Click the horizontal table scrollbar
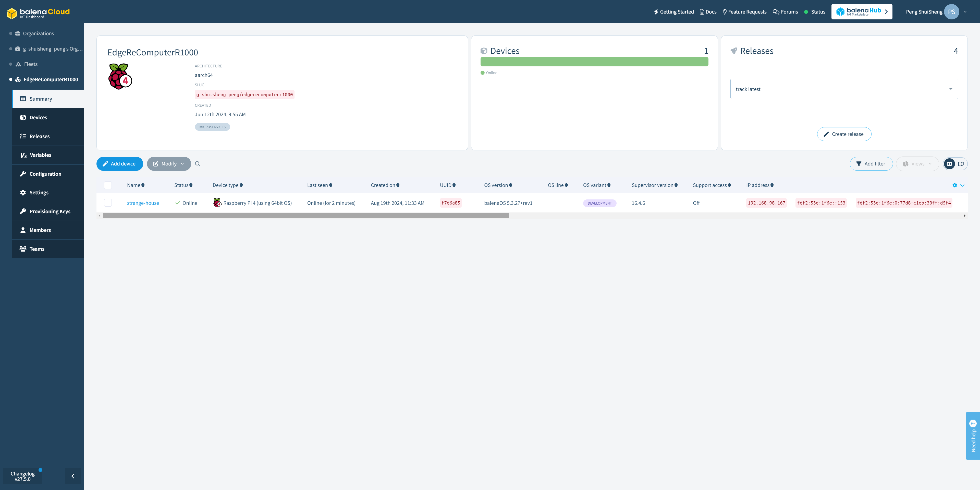980x490 pixels. point(305,216)
